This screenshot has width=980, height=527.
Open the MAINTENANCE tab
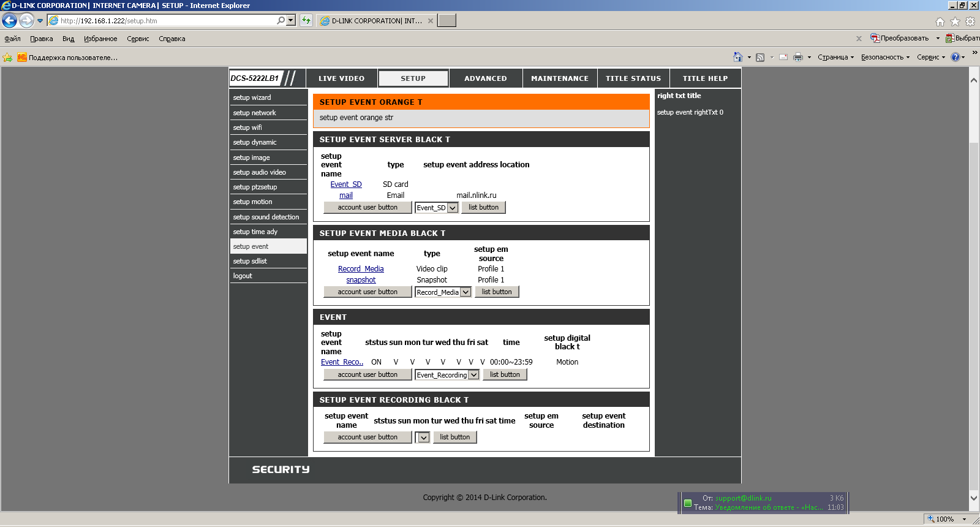pos(559,78)
